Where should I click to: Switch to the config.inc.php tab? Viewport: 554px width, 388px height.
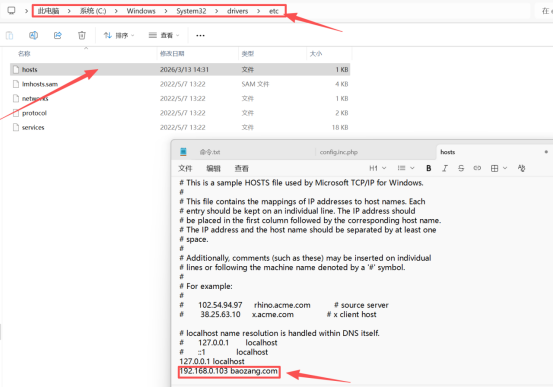point(339,152)
